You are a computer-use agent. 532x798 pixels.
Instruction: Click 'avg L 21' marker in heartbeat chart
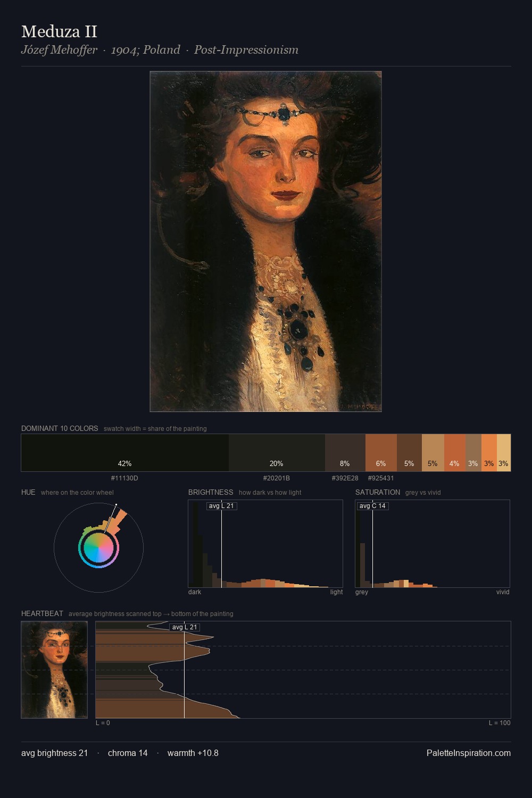click(185, 627)
